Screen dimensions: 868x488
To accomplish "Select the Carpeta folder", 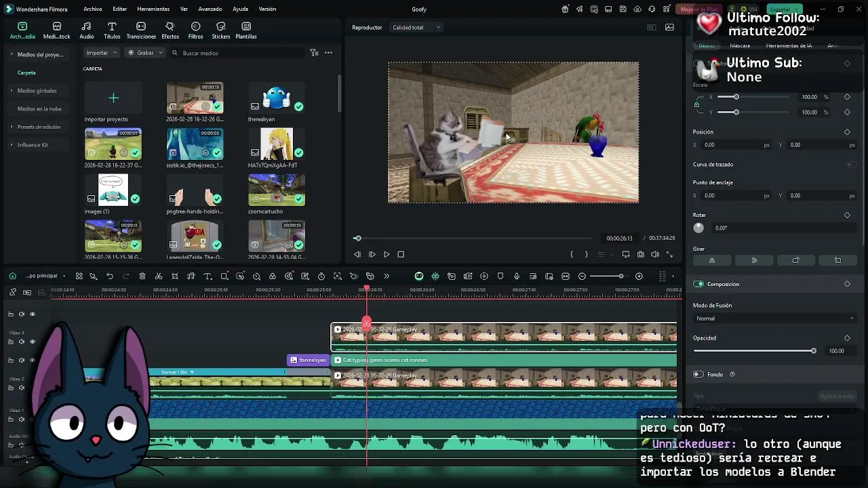I will (26, 73).
